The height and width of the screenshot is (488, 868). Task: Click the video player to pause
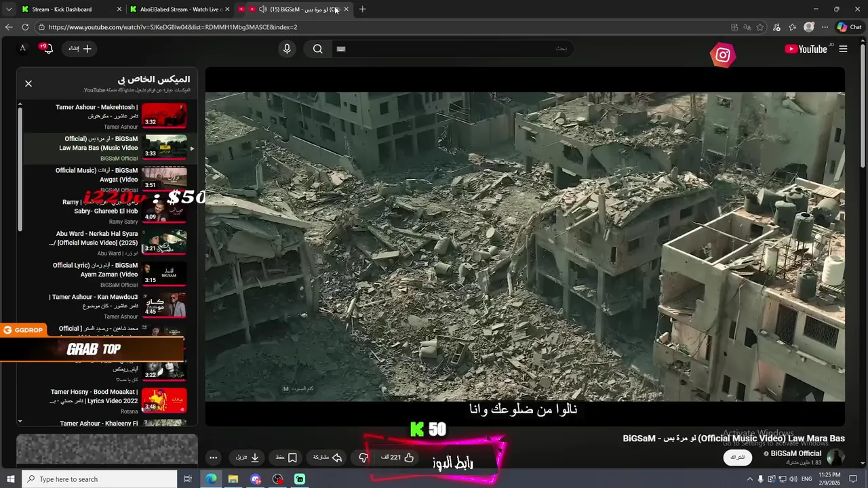(525, 247)
